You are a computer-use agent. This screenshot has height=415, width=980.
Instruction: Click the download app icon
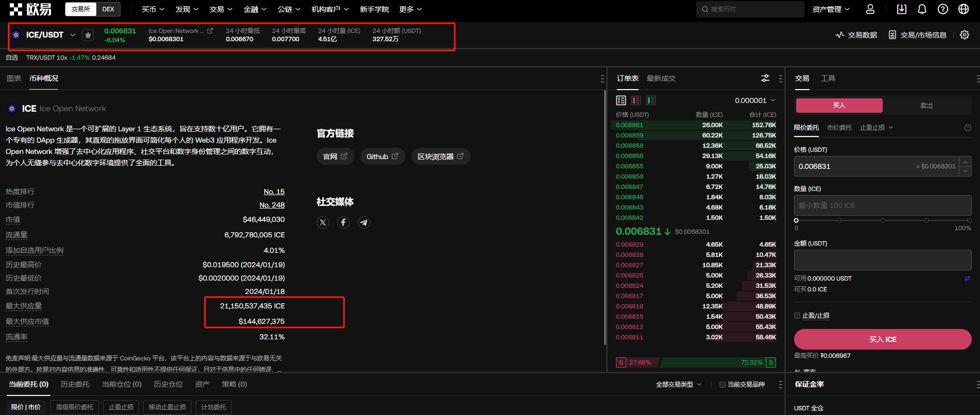coord(901,9)
